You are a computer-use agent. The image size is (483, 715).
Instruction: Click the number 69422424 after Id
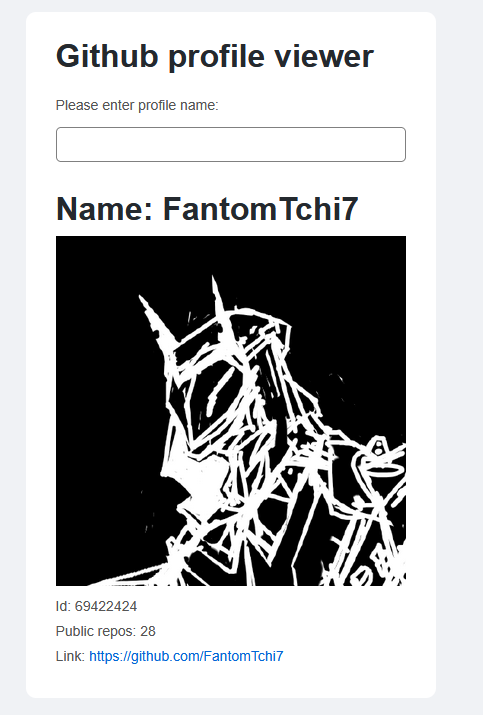(106, 606)
